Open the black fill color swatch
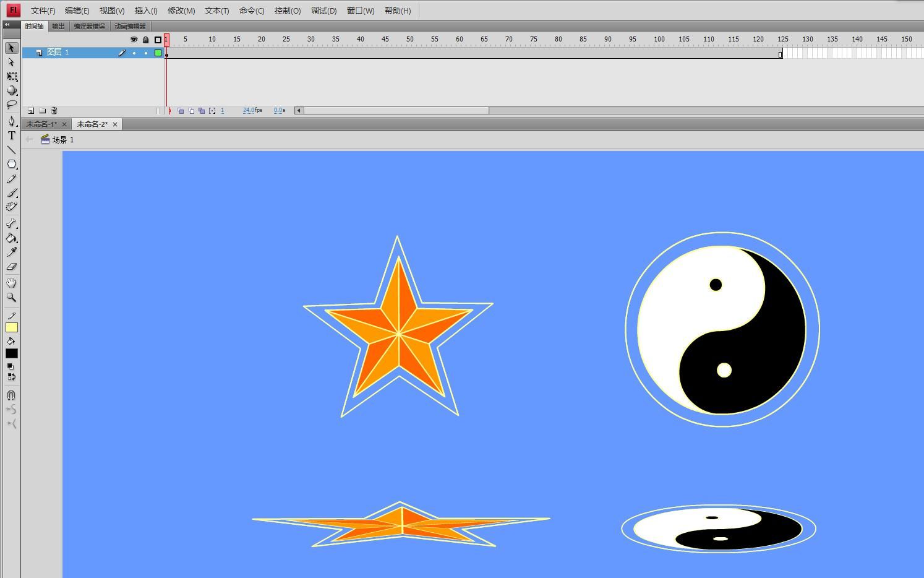 click(12, 353)
